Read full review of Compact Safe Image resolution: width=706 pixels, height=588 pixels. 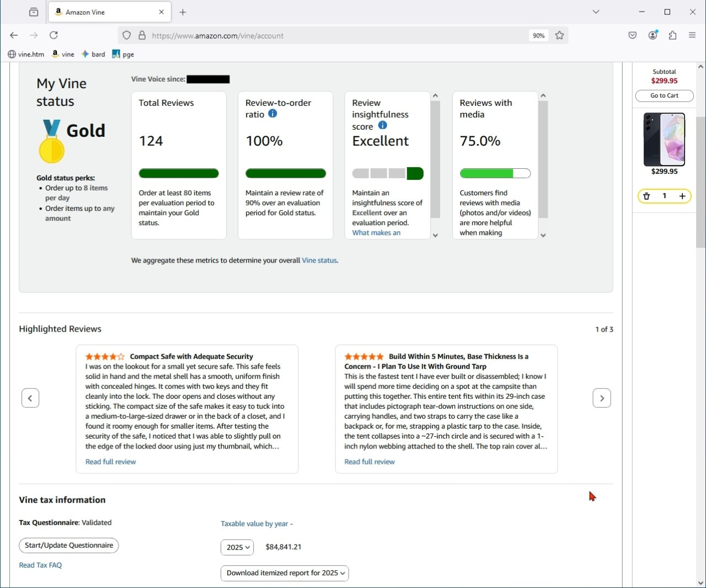pos(110,462)
